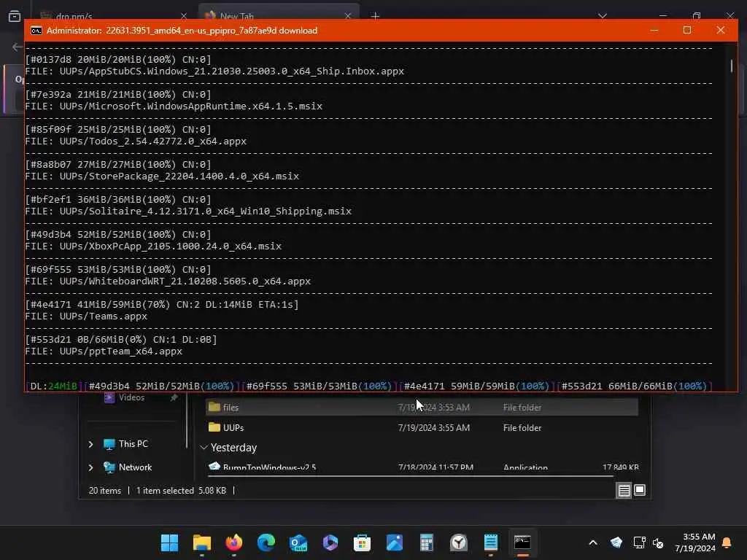
Task: Open Videos in Explorer quick access
Action: pos(131,397)
